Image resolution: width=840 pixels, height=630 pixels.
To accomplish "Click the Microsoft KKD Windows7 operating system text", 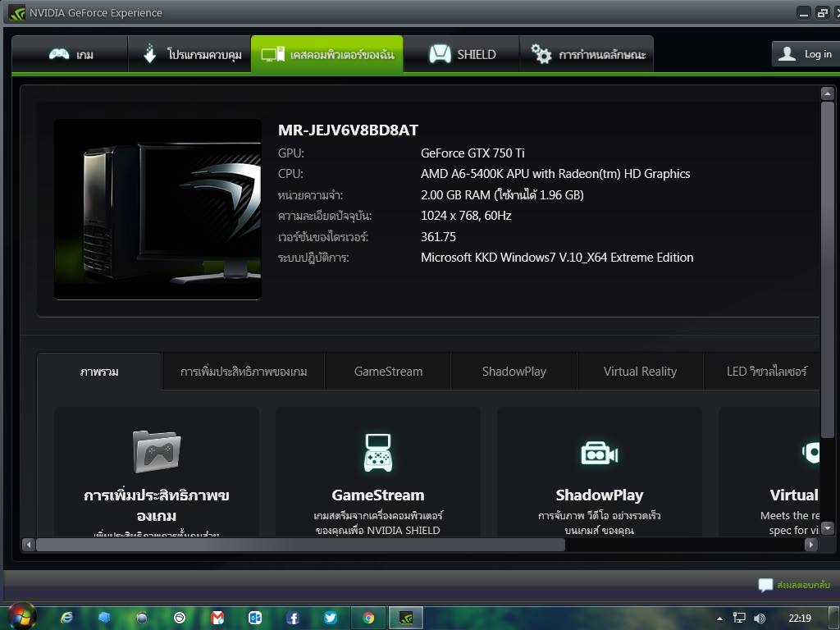I will (557, 258).
